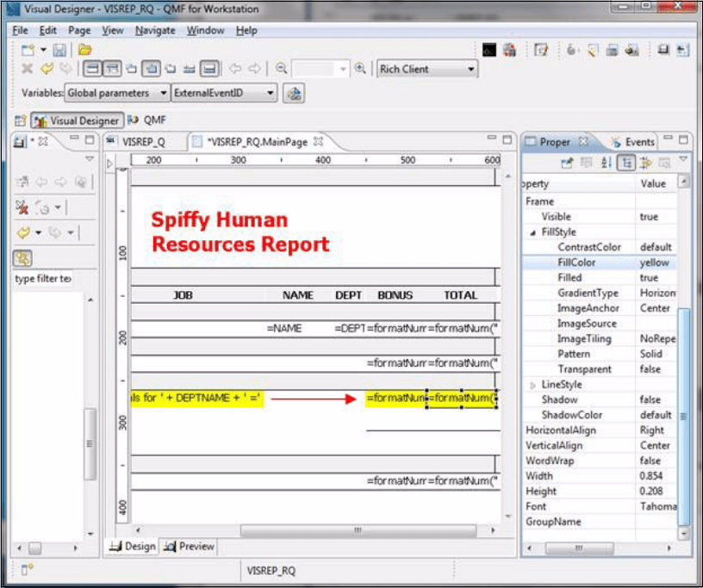Open the Help menu
This screenshot has width=703, height=588.
pos(246,30)
